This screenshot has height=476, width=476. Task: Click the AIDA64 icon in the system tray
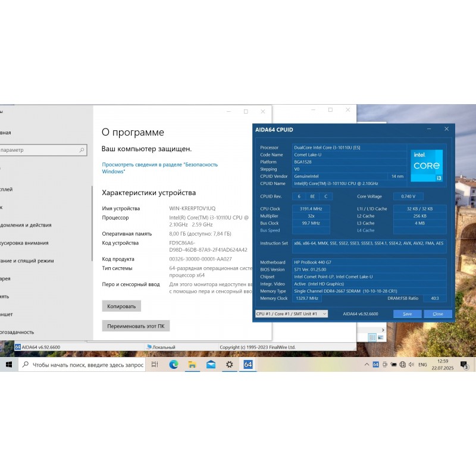[x=376, y=365]
